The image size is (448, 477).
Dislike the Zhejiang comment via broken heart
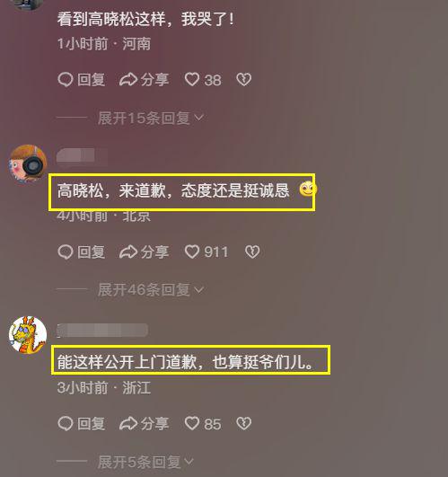point(244,424)
